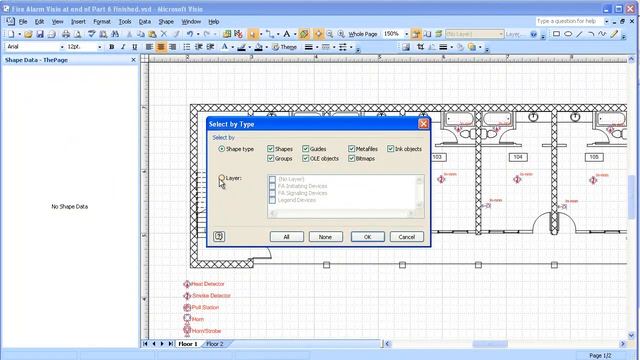Switch to the Floor 2 page tab
The image size is (640, 360).
(215, 344)
